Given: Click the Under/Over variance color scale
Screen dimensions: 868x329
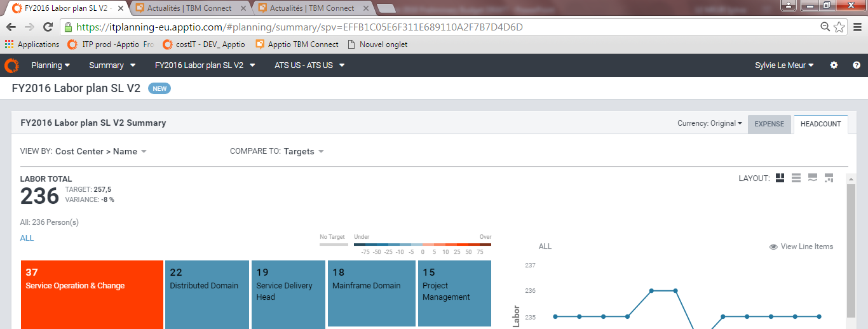Looking at the screenshot, I should coord(423,244).
